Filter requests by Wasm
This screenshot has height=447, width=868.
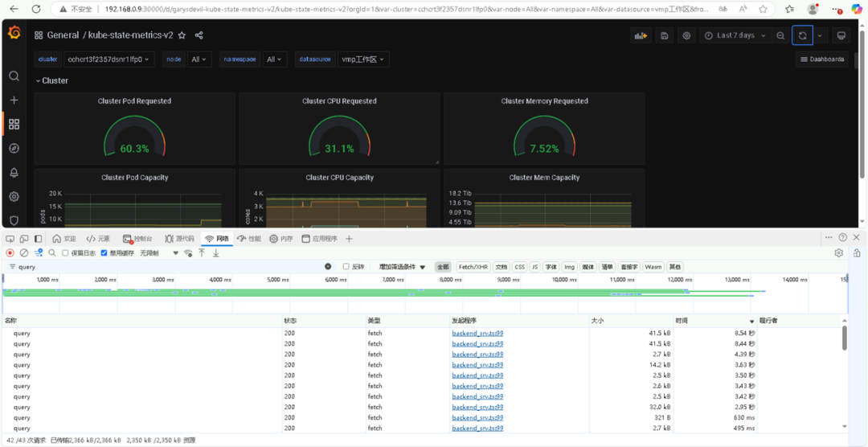click(x=653, y=266)
